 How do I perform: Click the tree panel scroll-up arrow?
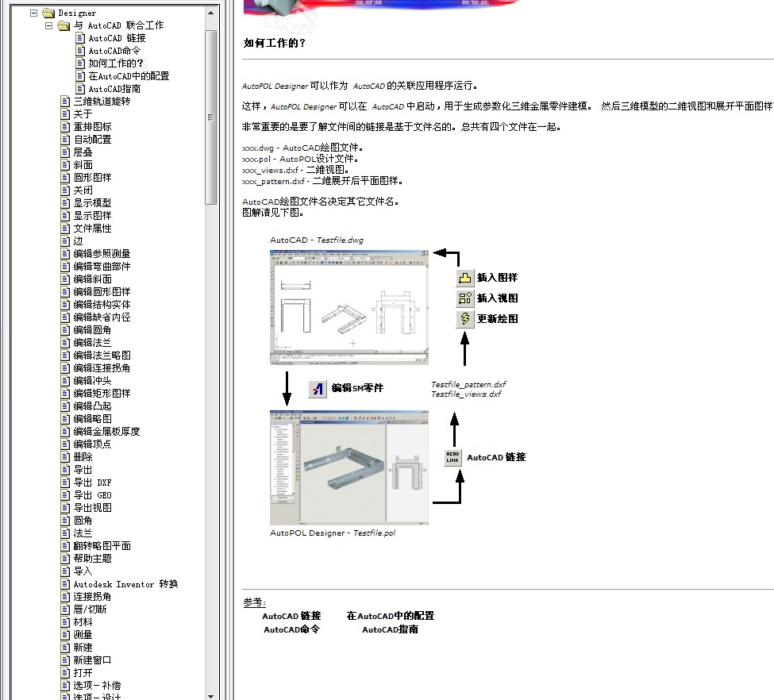(211, 13)
